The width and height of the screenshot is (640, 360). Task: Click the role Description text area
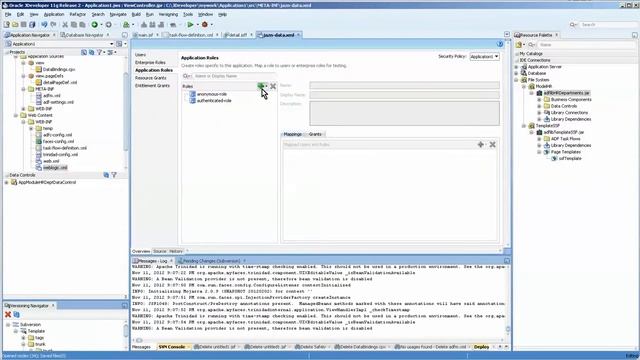point(404,113)
